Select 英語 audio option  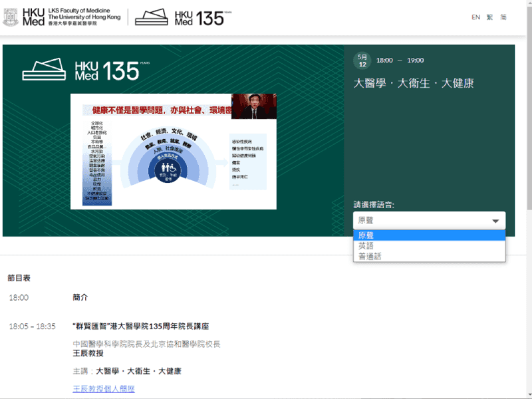click(x=429, y=245)
